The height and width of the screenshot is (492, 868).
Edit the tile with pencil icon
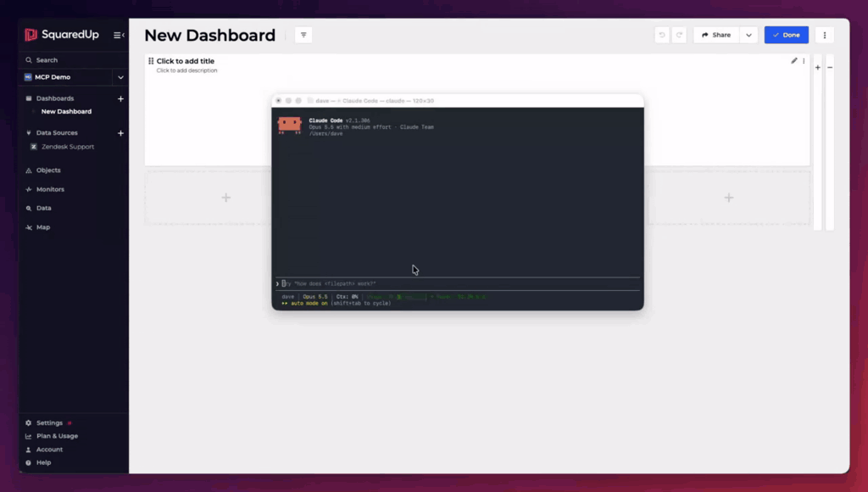pos(793,61)
